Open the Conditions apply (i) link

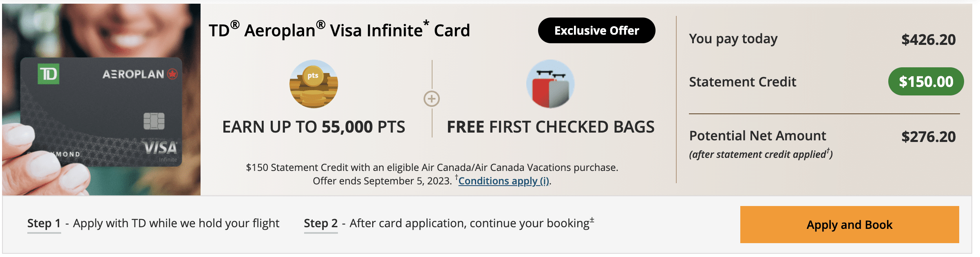(x=504, y=181)
